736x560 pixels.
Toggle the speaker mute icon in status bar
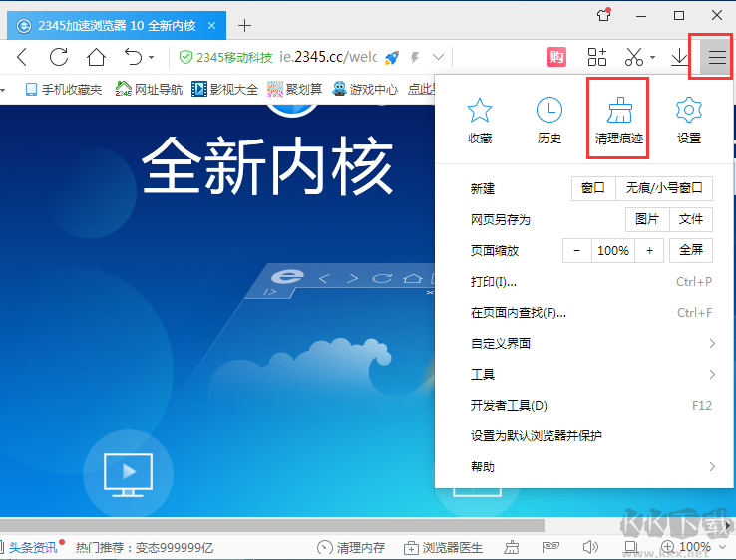point(590,547)
